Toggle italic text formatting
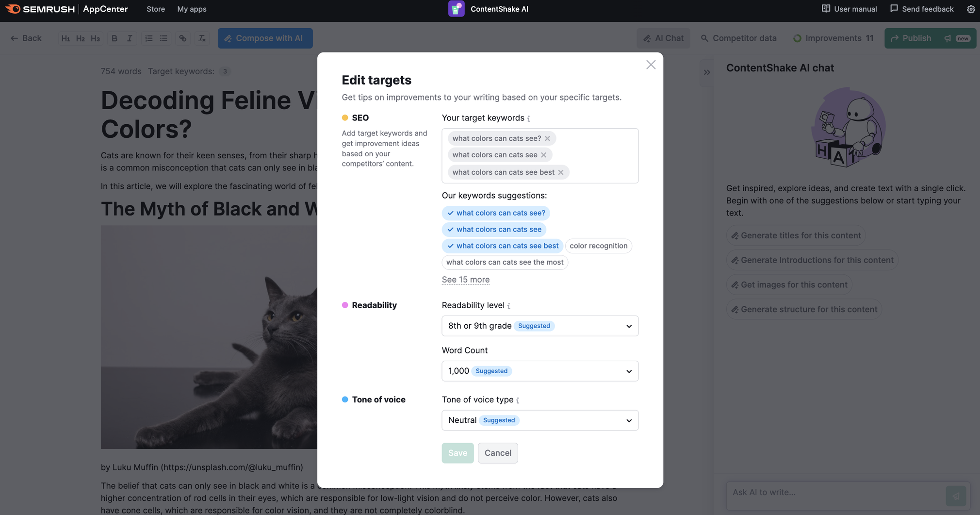This screenshot has height=515, width=980. coord(129,38)
